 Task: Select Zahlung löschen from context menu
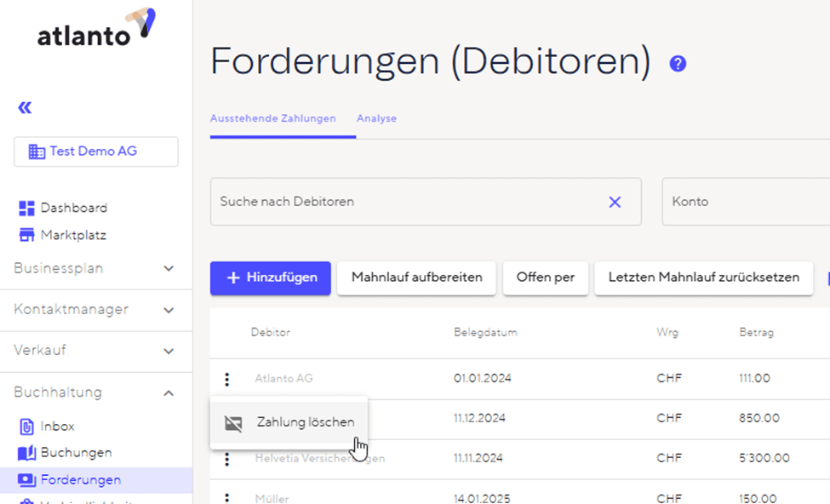[305, 422]
